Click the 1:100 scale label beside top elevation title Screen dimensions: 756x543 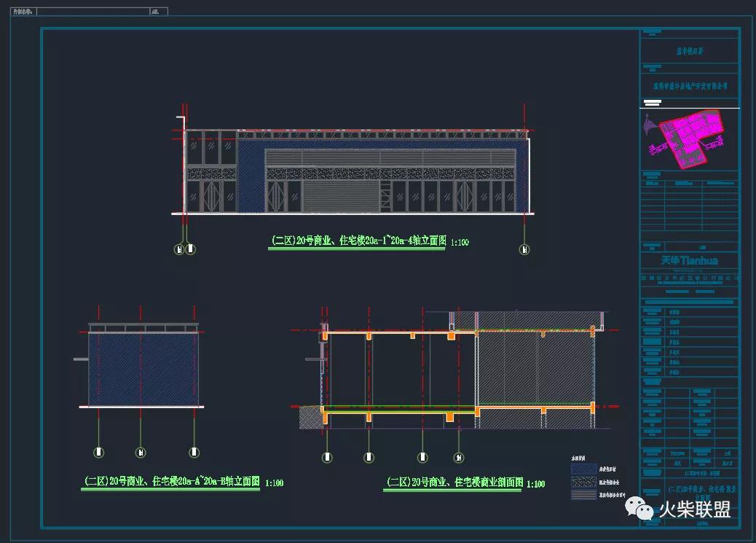(x=460, y=243)
